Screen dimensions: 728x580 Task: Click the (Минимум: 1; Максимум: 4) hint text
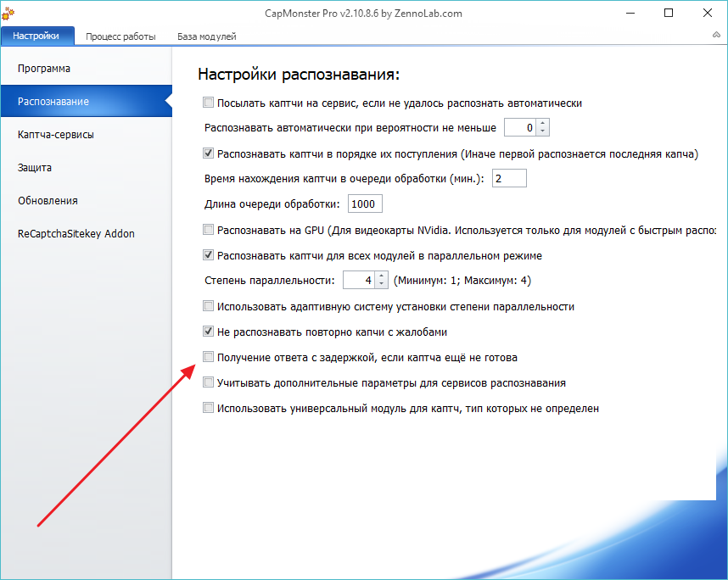pyautogui.click(x=462, y=281)
